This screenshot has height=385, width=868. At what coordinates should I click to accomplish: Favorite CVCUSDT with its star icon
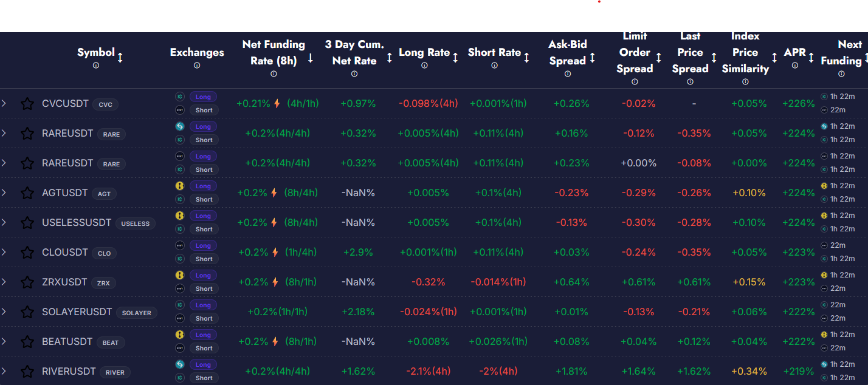(27, 104)
